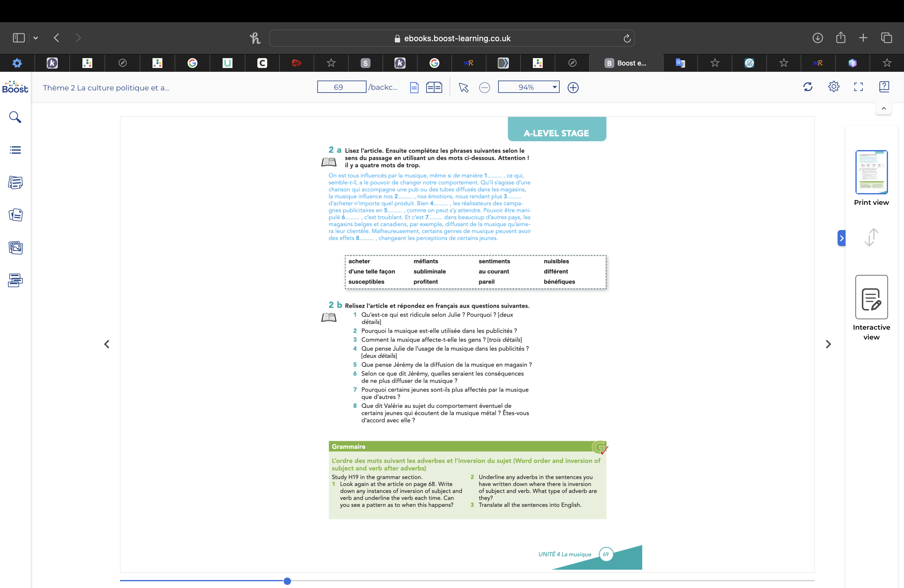Click the book icon beside exercise 2a
904x588 pixels.
329,162
